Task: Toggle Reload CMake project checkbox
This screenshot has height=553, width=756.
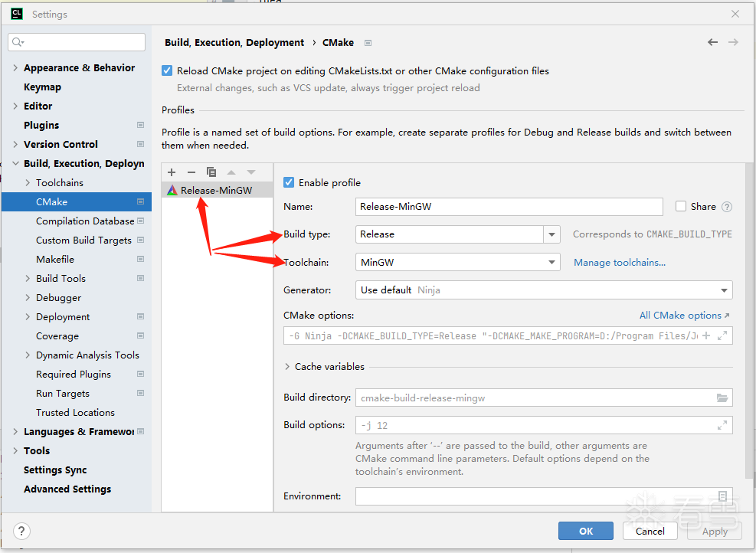Action: (x=168, y=71)
